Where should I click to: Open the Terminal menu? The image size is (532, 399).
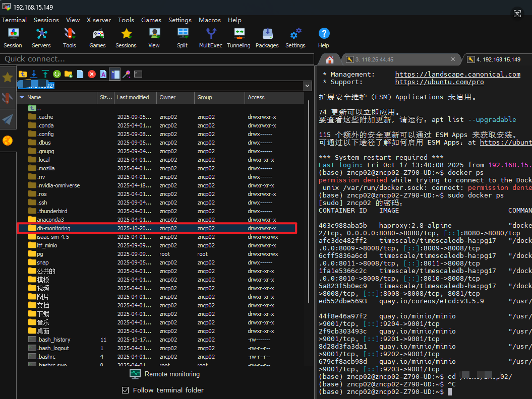pos(14,20)
